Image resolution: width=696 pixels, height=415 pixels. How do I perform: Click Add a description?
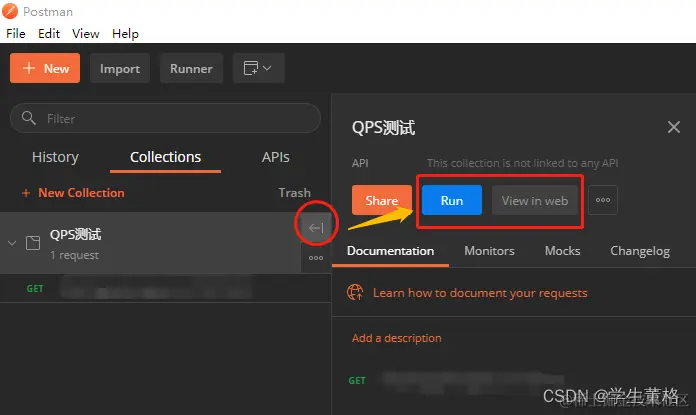coord(397,338)
